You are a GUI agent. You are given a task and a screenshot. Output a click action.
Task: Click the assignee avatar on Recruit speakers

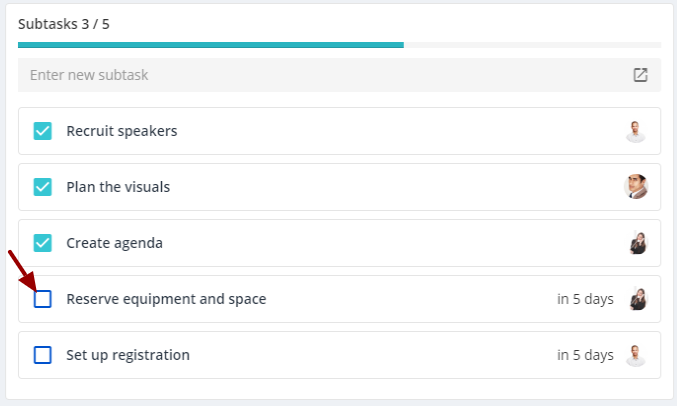(x=636, y=131)
